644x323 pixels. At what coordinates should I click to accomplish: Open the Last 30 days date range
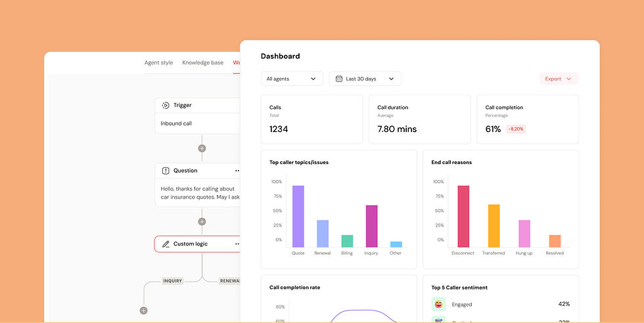coord(365,79)
